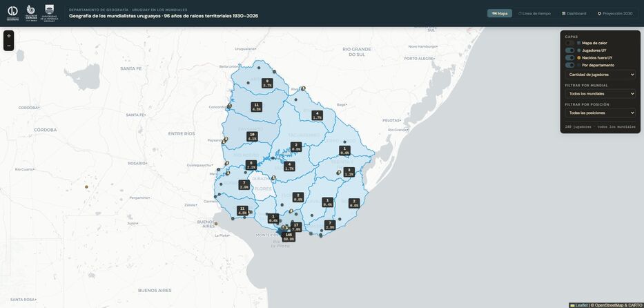Go to the Proyección 2030 tab
644x308 pixels.
click(x=614, y=13)
